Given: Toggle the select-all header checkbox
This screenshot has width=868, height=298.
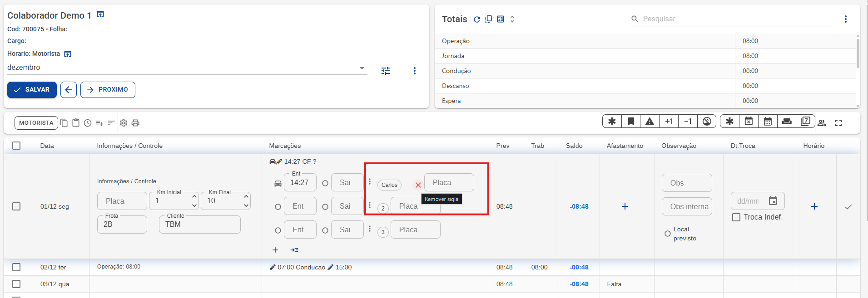Looking at the screenshot, I should pyautogui.click(x=16, y=146).
